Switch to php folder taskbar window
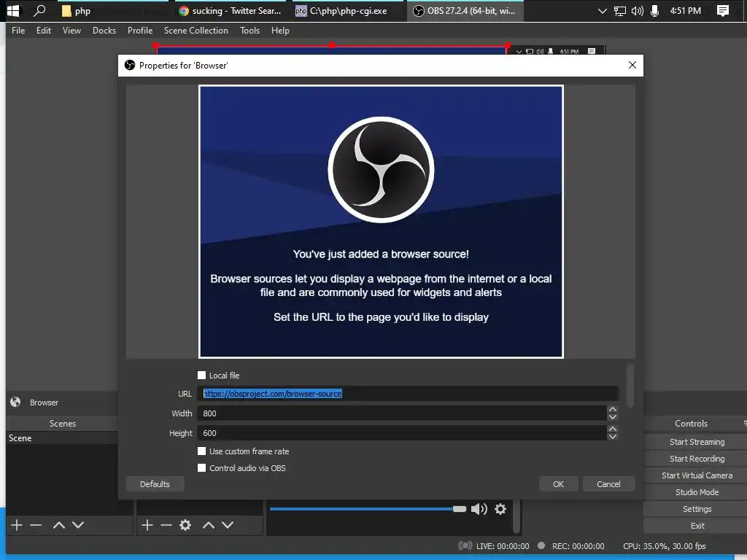 coord(76,11)
